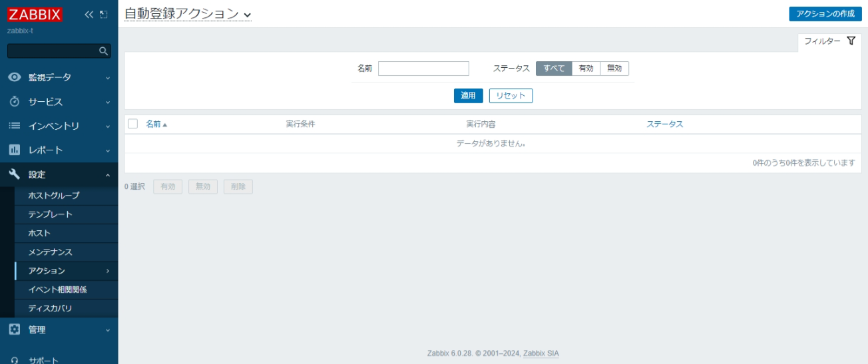Expand the サービス menu chevron
The width and height of the screenshot is (868, 364).
pyautogui.click(x=107, y=102)
